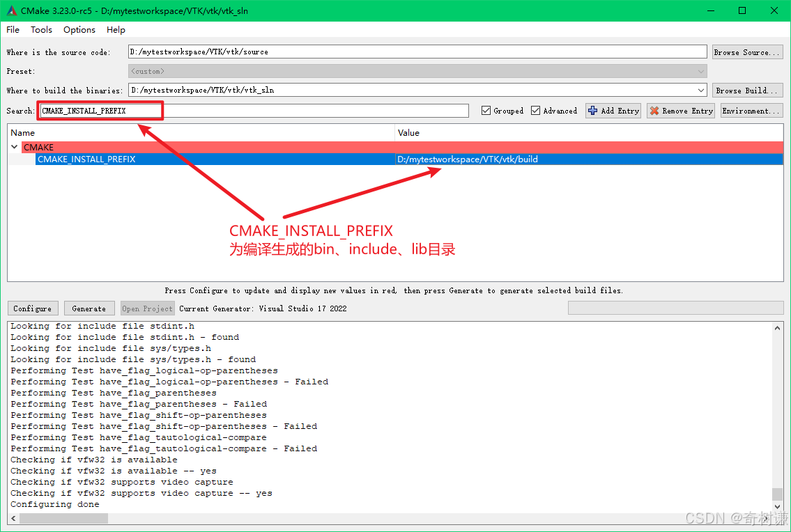This screenshot has width=791, height=532.
Task: Click the output log scroll-up arrow
Action: [x=777, y=328]
